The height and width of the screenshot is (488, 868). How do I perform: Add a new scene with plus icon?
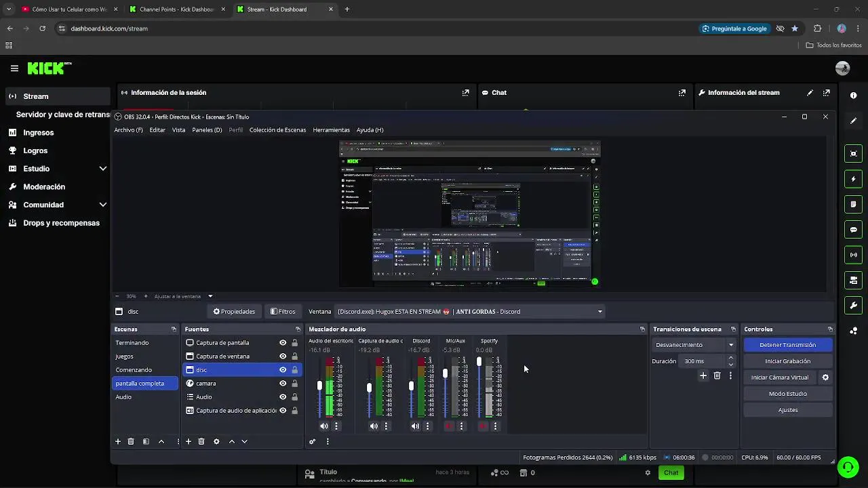click(117, 441)
